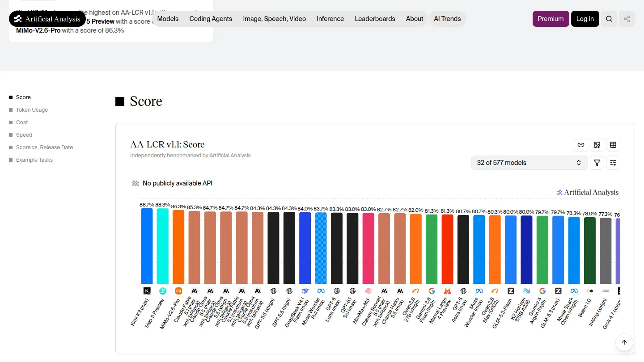Click the Step 5 Preview logo icon
The height and width of the screenshot is (362, 644).
click(163, 291)
